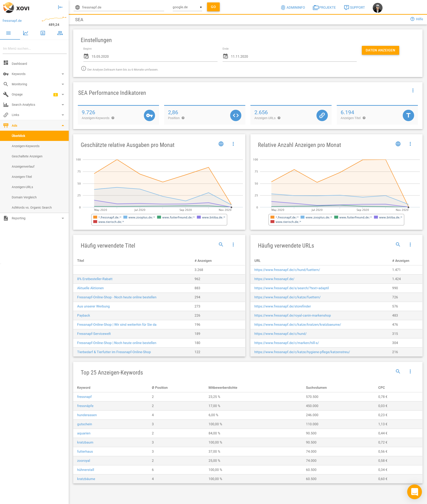Collapse the sidebar with the arrow icon
Image resolution: width=427 pixels, height=504 pixels.
click(60, 7)
